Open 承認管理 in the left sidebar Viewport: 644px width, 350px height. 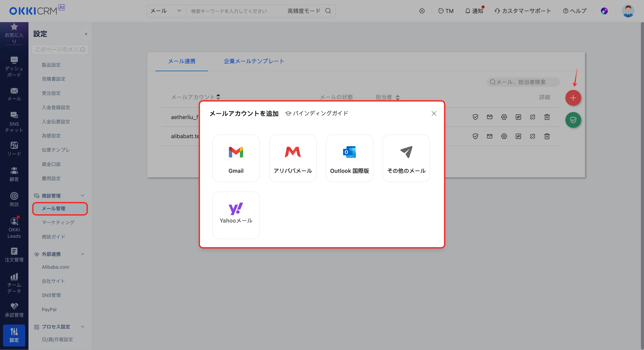[14, 310]
